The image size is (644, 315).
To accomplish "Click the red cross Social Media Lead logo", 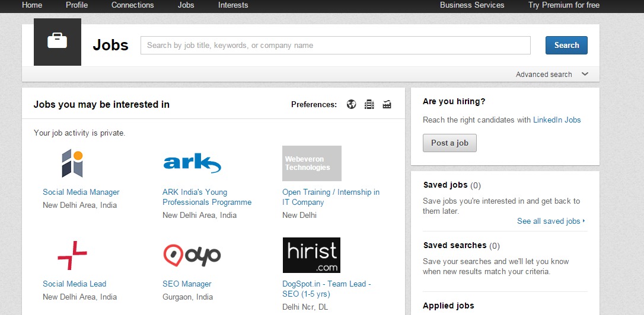I will tap(72, 255).
